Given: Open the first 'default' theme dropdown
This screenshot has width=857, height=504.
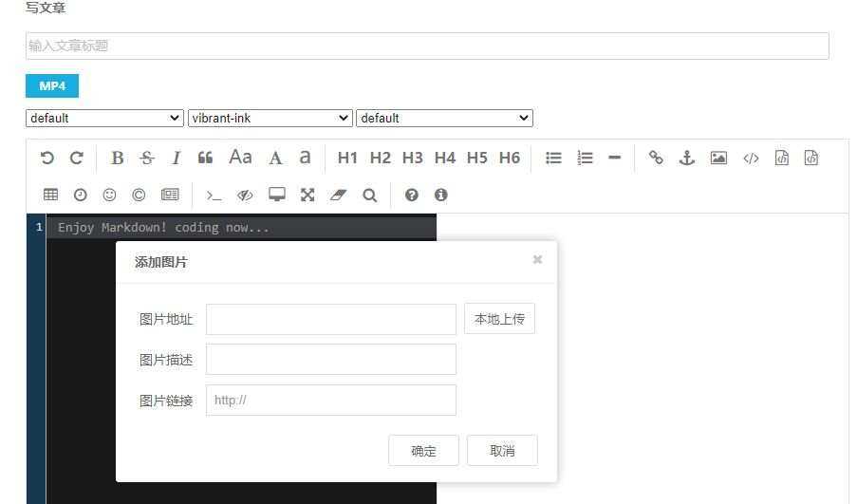Looking at the screenshot, I should 104,118.
